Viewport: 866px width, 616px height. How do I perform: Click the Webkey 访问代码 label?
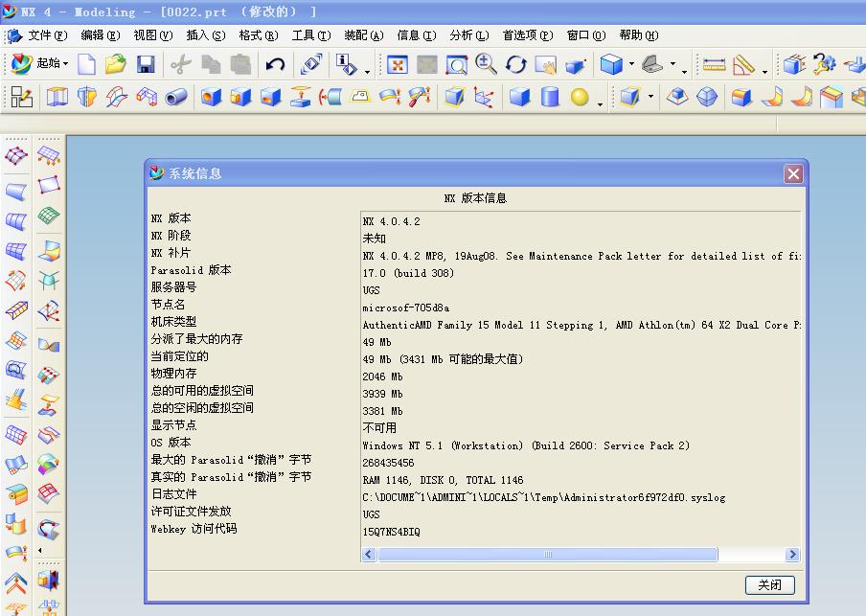194,529
